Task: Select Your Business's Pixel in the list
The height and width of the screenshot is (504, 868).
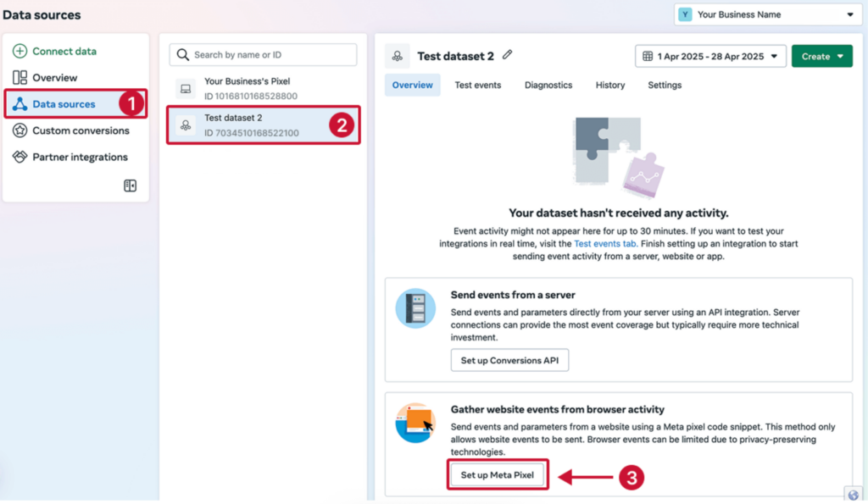Action: pyautogui.click(x=263, y=89)
